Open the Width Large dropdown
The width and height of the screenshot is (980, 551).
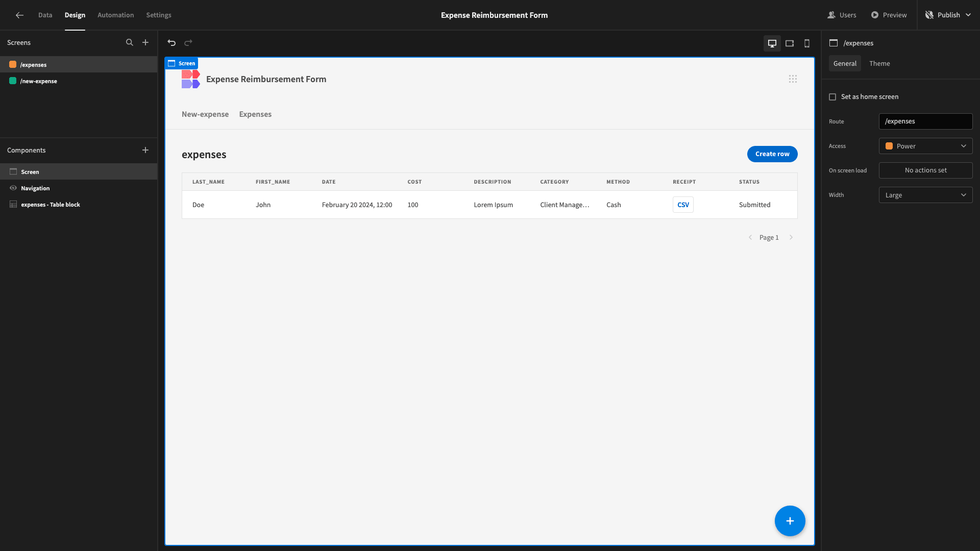coord(925,195)
